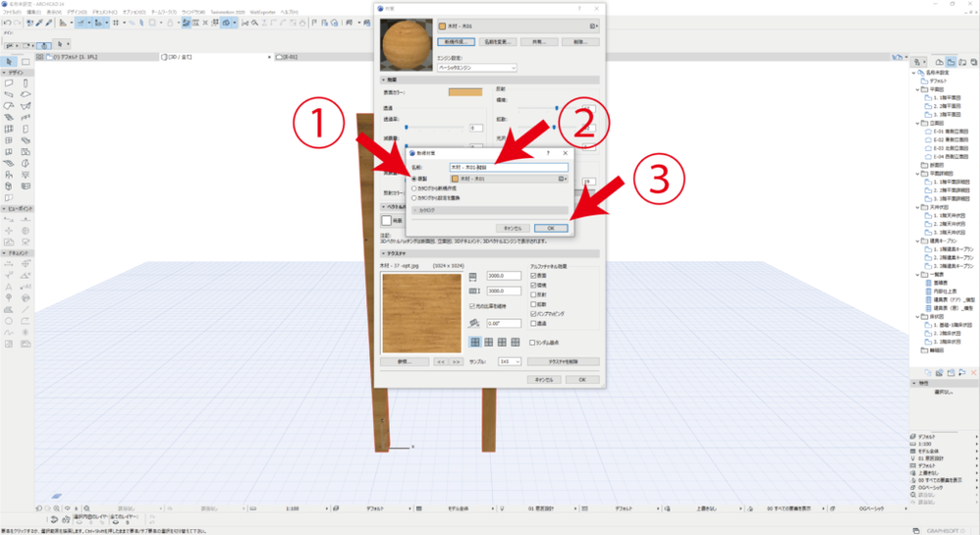Image resolution: width=980 pixels, height=535 pixels.
Task: Enable the 拡散 alpha channel checkbox
Action: tap(533, 304)
